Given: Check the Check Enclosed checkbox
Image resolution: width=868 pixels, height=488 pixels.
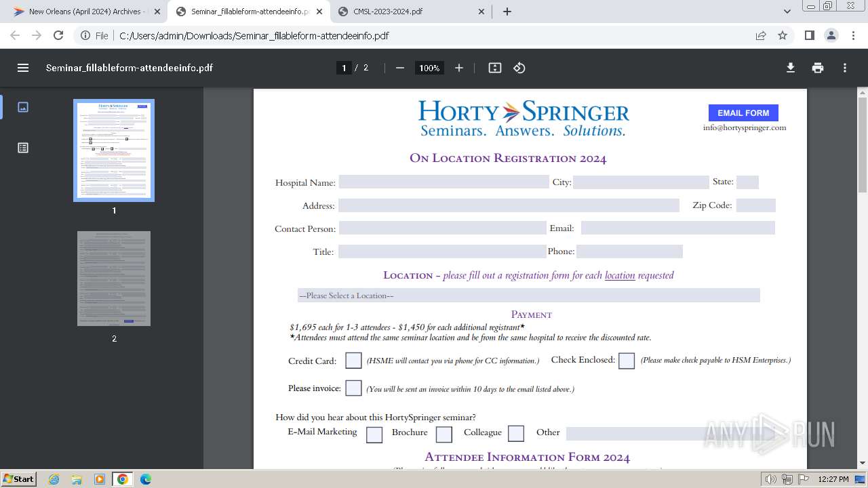Looking at the screenshot, I should (627, 361).
